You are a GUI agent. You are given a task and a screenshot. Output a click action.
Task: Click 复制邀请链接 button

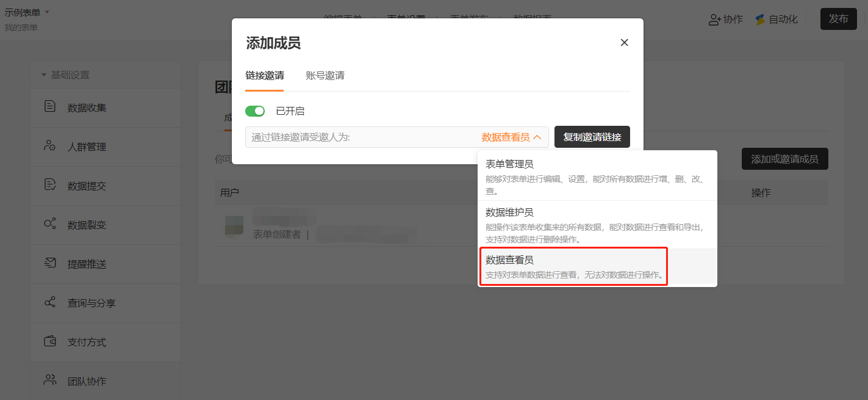[x=592, y=137]
